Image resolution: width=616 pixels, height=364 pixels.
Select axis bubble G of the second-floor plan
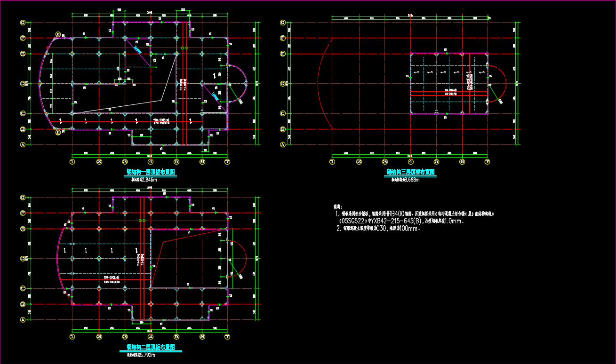point(22,198)
